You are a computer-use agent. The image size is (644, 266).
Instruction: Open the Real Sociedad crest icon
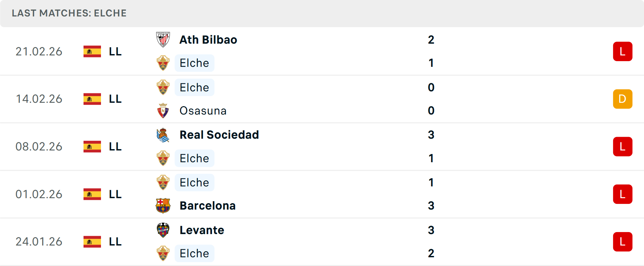coord(163,135)
